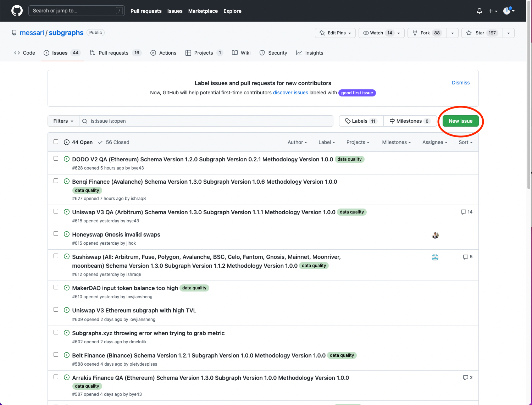Click the Watch button
The image size is (532, 405).
tap(382, 33)
